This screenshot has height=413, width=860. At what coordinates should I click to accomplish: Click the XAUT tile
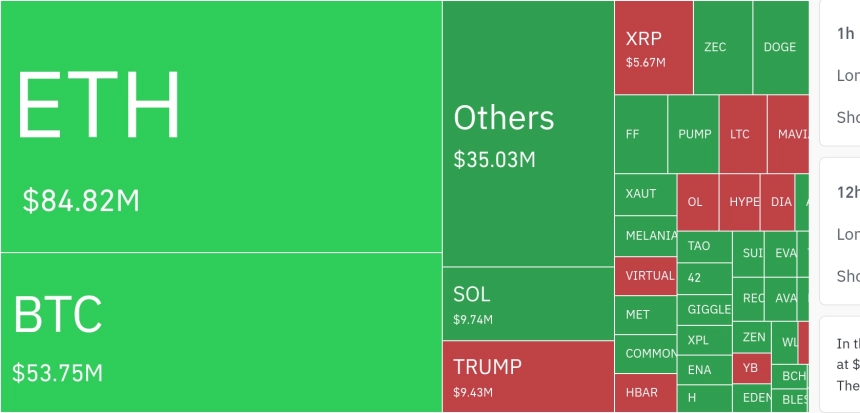[645, 194]
